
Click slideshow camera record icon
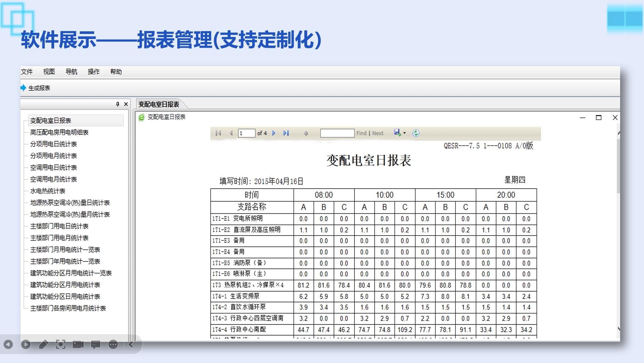coord(78,345)
